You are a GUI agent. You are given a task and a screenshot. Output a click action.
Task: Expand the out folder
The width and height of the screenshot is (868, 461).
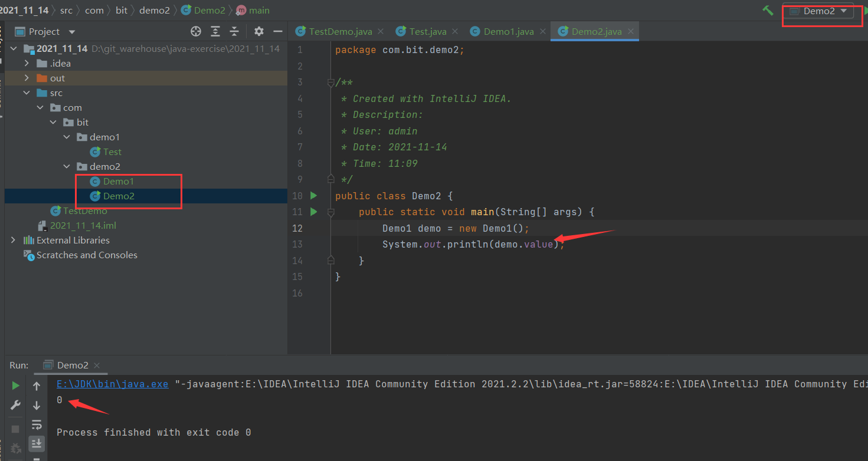(x=27, y=78)
